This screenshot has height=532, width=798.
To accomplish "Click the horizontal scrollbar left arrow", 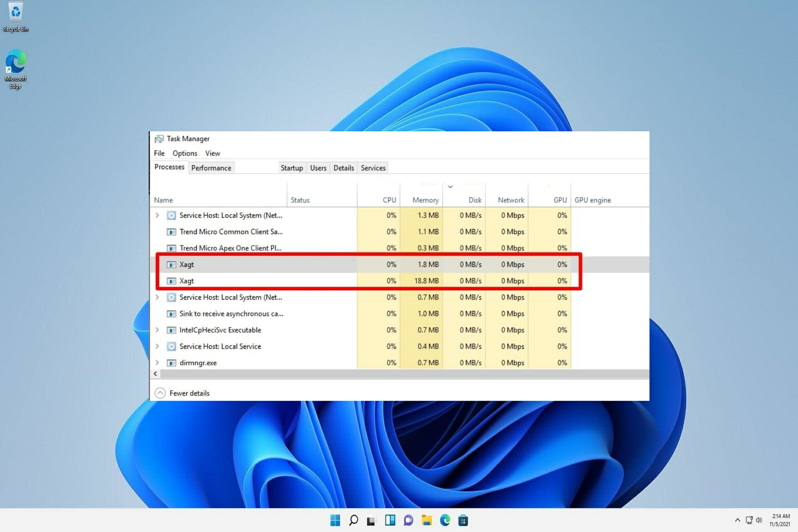I will click(x=155, y=374).
